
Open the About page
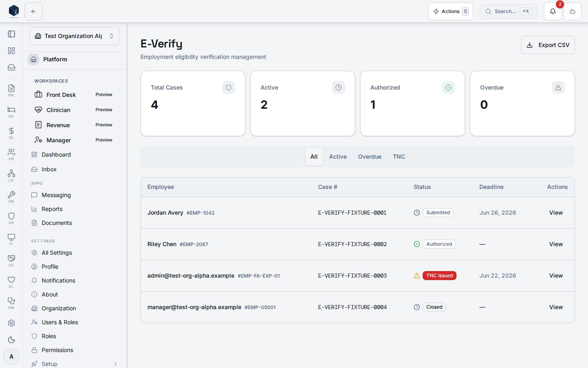pos(75,294)
